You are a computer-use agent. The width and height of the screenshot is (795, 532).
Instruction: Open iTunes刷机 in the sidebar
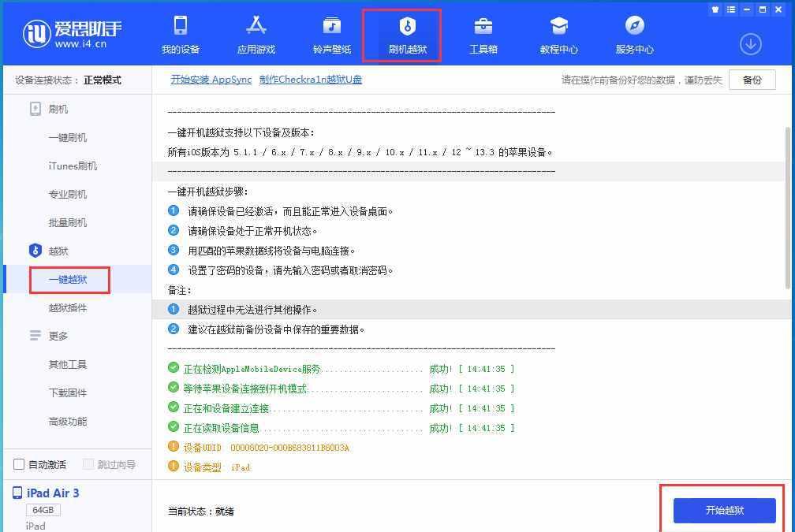(73, 166)
